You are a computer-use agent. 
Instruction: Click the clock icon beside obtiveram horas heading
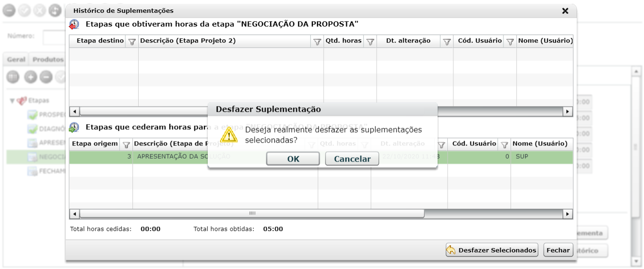pyautogui.click(x=74, y=24)
